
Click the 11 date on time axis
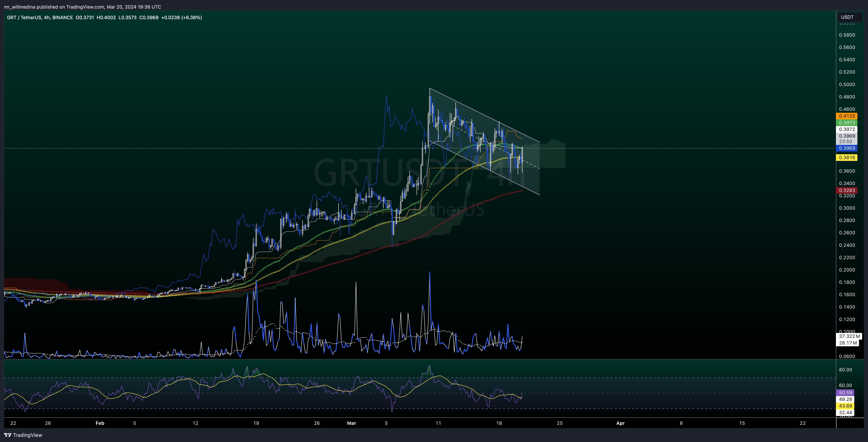[x=438, y=423]
